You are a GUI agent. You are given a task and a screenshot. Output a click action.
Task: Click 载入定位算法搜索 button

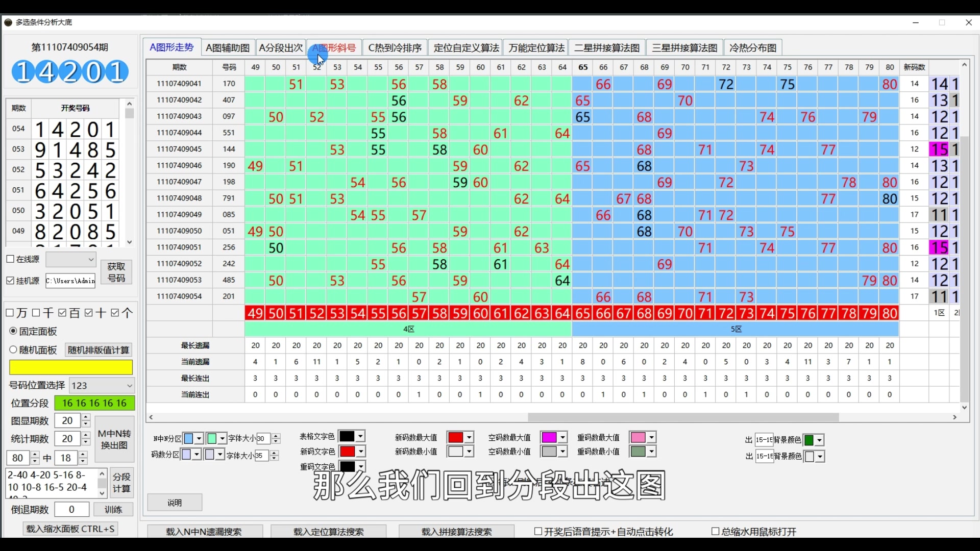tap(329, 532)
